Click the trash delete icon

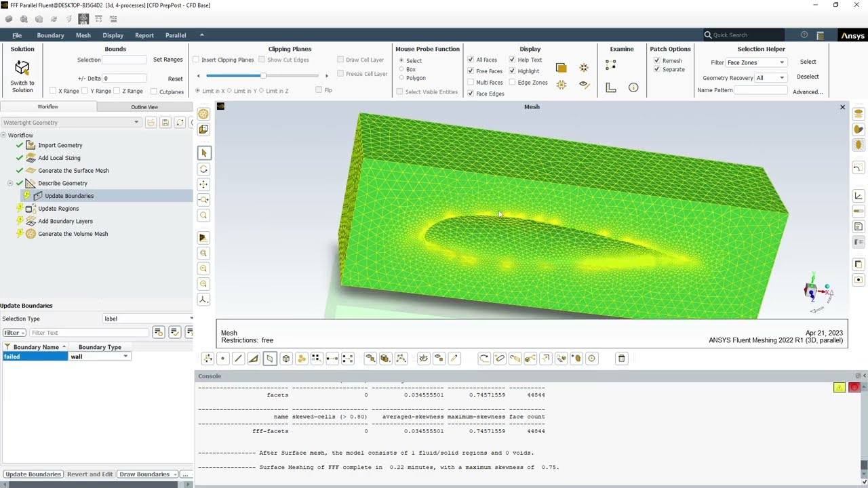point(621,359)
